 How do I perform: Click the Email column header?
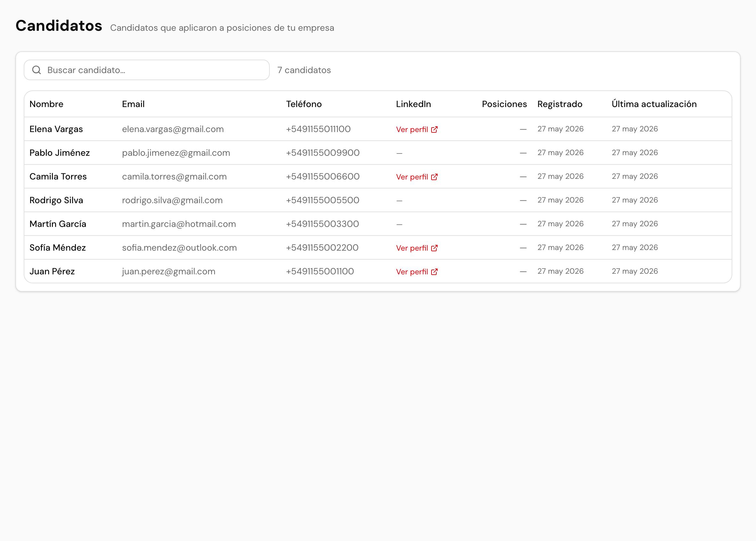pos(133,104)
